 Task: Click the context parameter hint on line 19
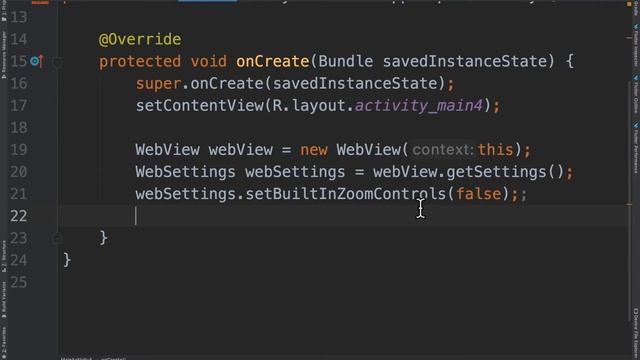tap(443, 150)
